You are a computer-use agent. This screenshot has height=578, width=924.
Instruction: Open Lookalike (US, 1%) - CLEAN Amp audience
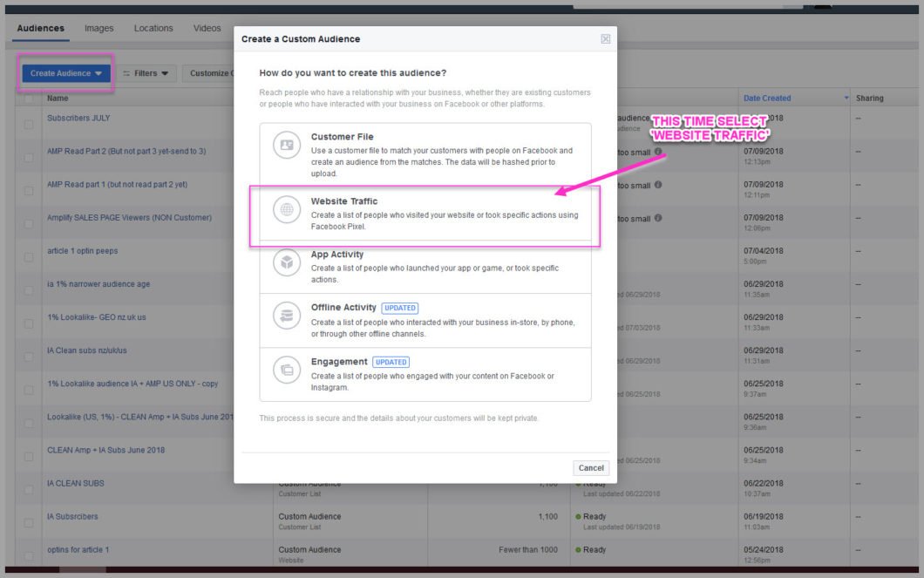(140, 417)
